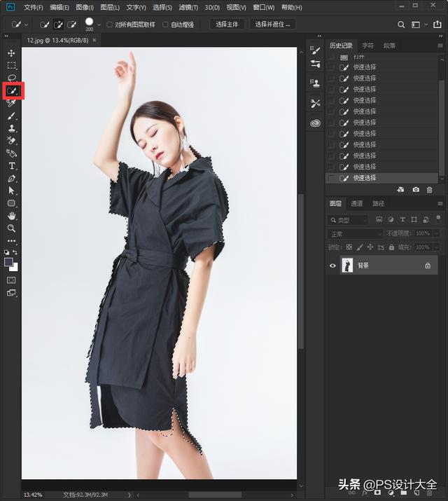Toggle lock all for the layer
This screenshot has height=501, width=448.
point(391,247)
